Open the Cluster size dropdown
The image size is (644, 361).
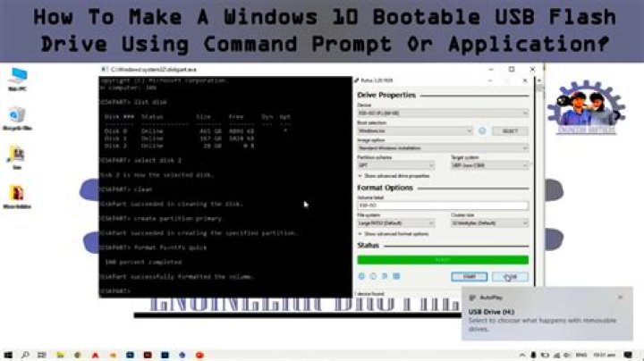[489, 223]
